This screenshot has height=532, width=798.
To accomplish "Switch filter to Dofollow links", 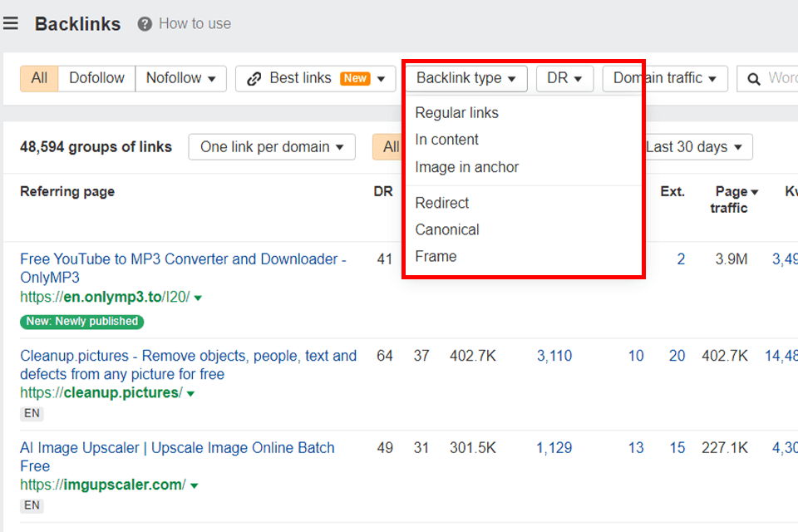I will click(x=96, y=78).
